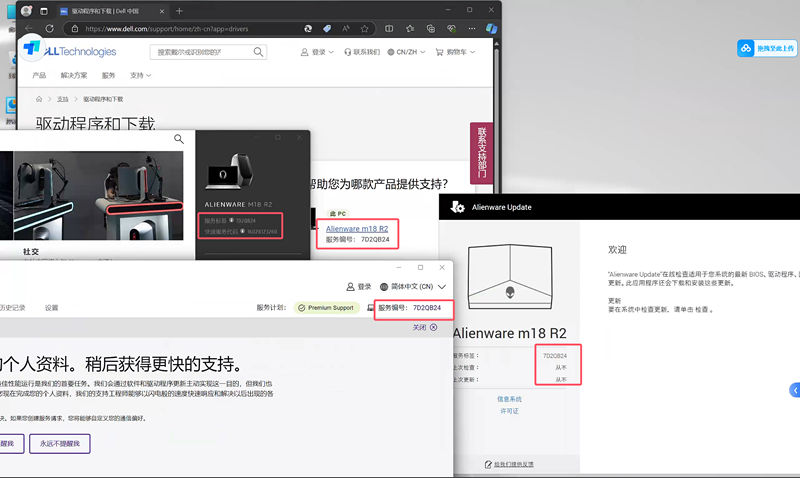Open the Favorites list icon in Edge toolbar

pos(410,29)
